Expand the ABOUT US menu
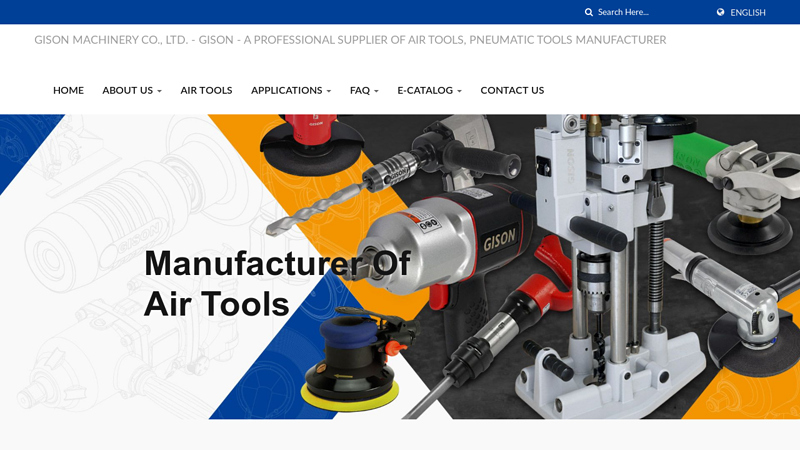The image size is (800, 450). (132, 90)
